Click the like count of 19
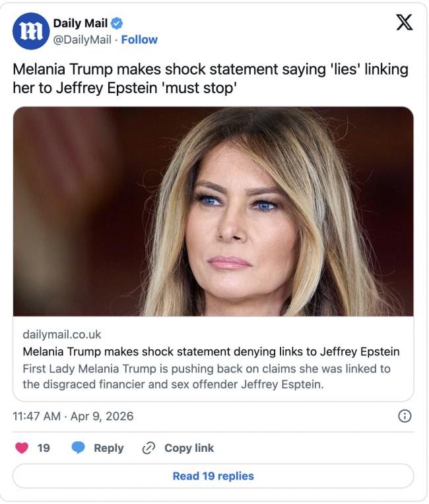429x504 pixels. [44, 448]
